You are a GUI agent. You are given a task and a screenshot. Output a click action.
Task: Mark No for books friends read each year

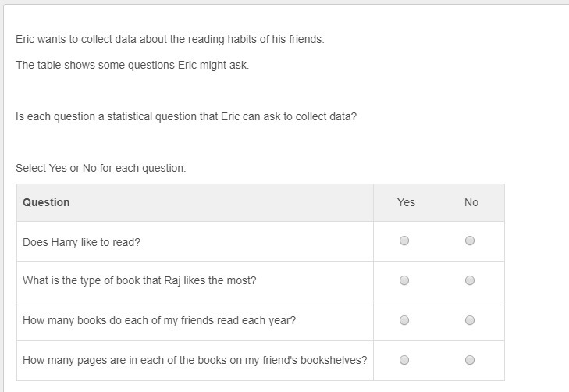pos(470,320)
